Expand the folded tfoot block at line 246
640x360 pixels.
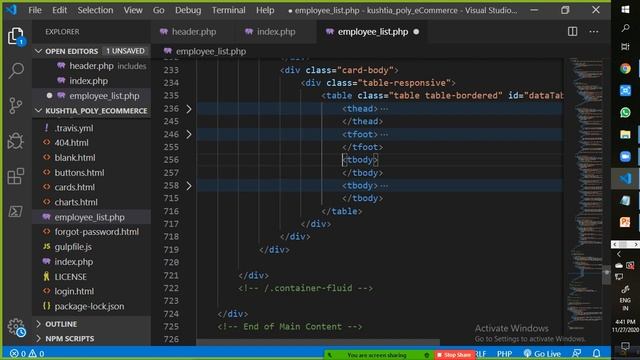tap(189, 134)
